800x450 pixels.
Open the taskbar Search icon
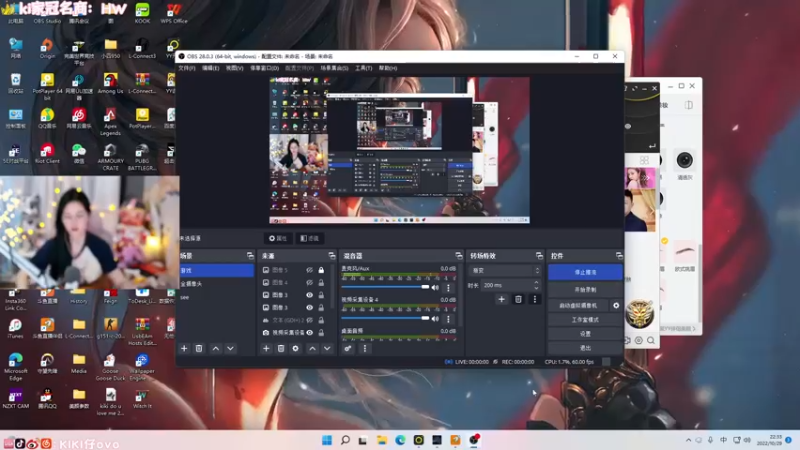[x=345, y=440]
